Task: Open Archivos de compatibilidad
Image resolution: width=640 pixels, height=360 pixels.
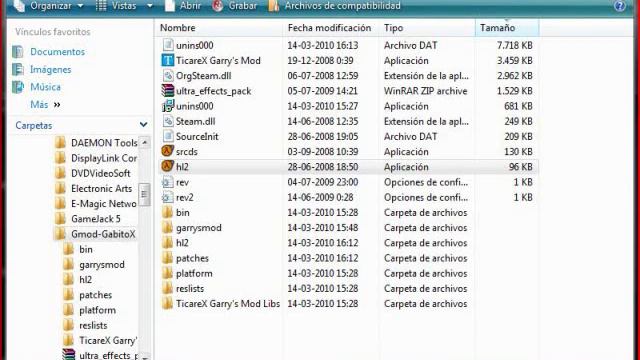Action: (335, 6)
